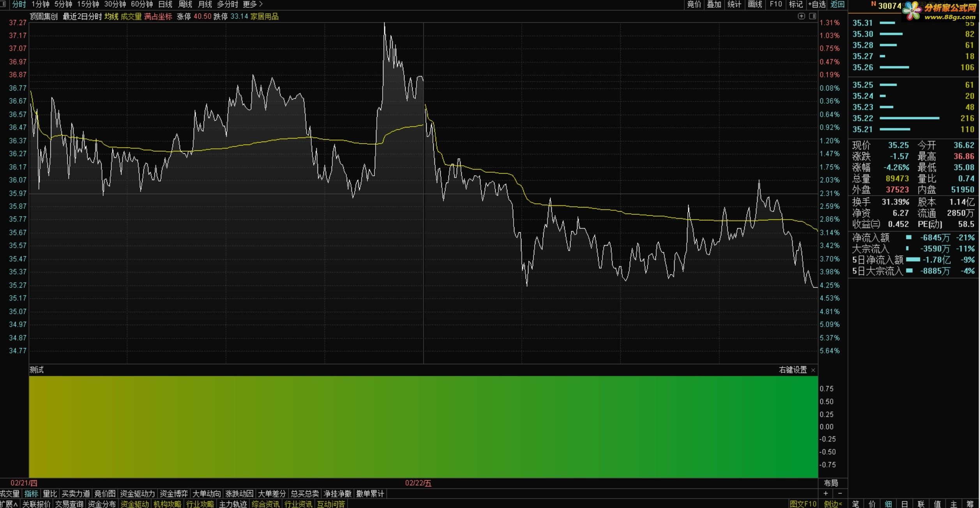
Task: Switch to 周线 chart
Action: coord(185,4)
